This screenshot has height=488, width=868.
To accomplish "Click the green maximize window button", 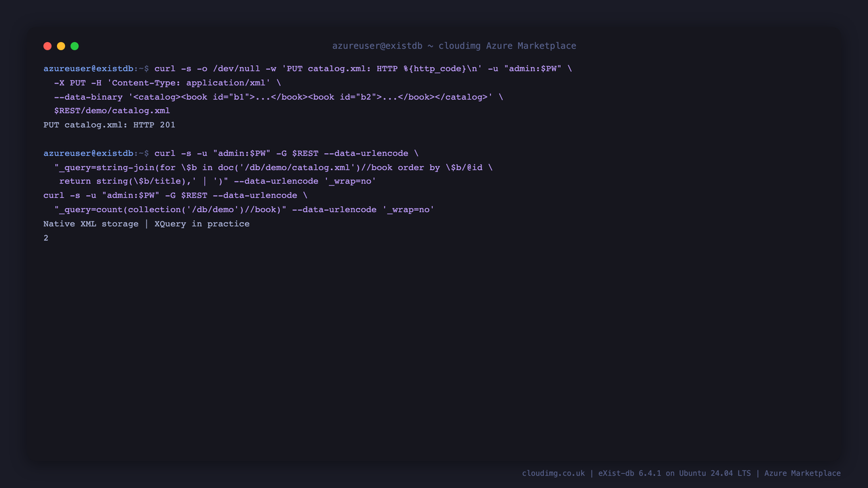I will 75,46.
